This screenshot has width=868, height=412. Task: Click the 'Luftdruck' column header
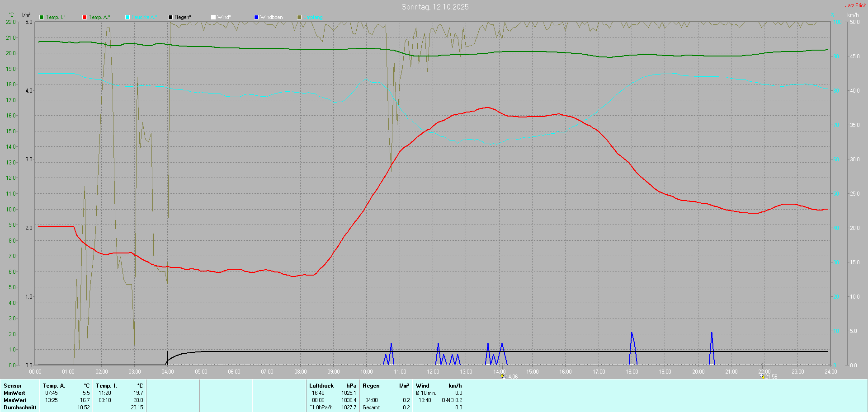pos(321,386)
